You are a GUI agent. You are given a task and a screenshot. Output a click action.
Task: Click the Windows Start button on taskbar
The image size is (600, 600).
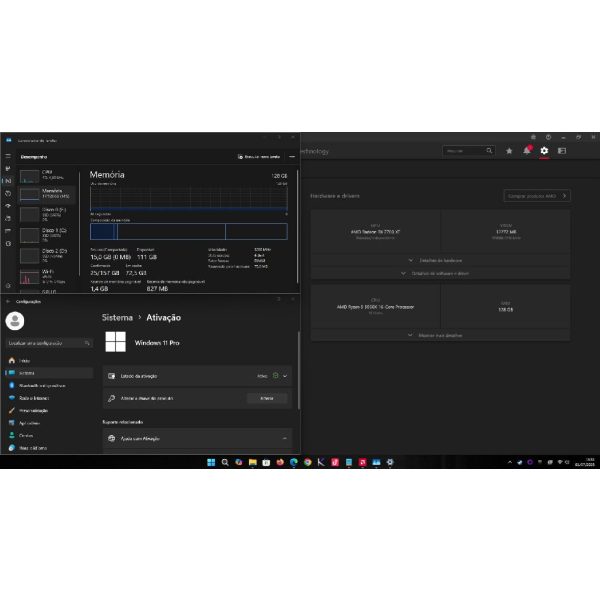tap(211, 462)
